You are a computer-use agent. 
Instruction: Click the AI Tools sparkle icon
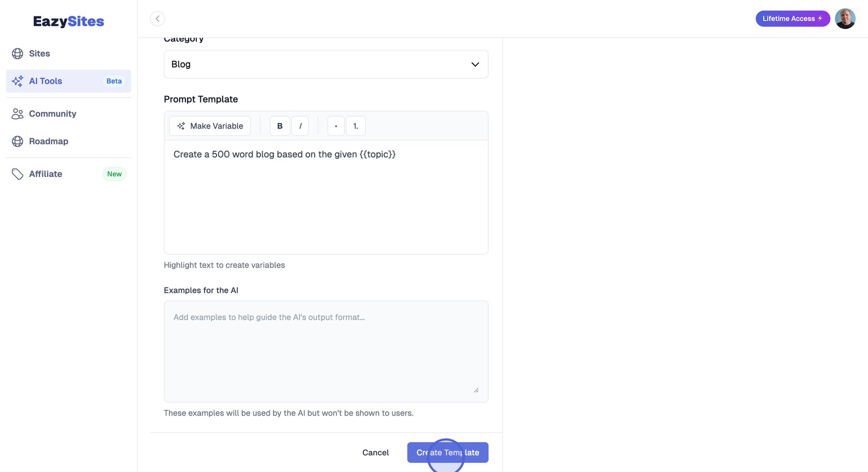tap(17, 81)
